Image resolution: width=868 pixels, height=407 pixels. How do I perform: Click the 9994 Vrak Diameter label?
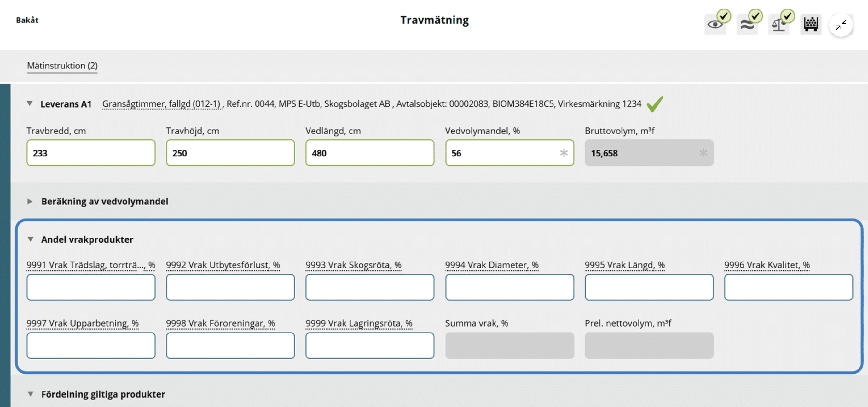(x=492, y=265)
